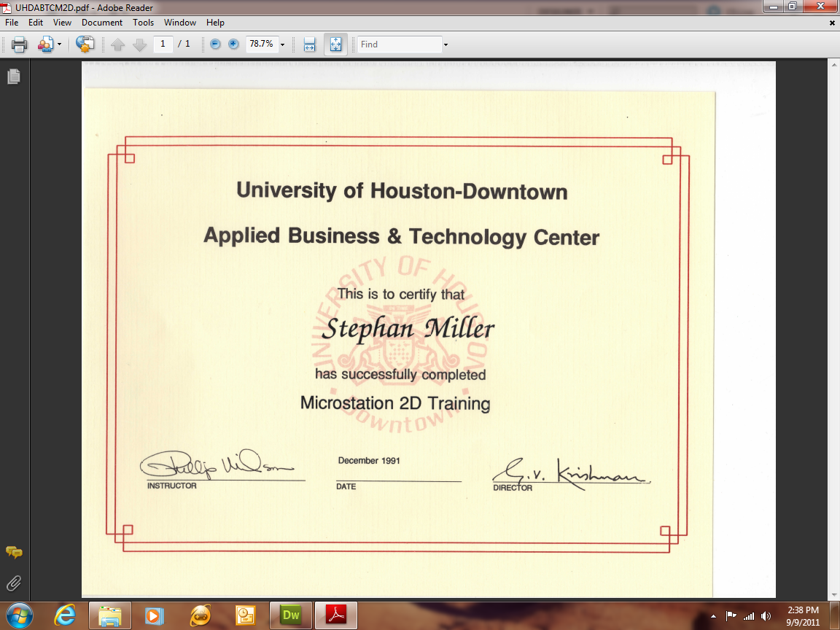Click the INSTRUCTOR label on certificate

tap(172, 486)
